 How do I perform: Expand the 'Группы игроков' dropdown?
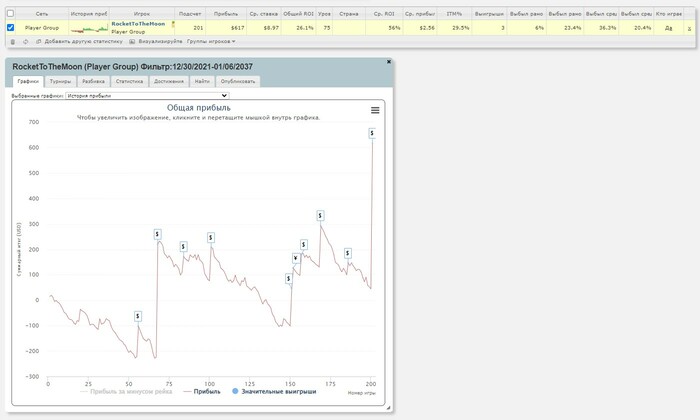pyautogui.click(x=211, y=42)
